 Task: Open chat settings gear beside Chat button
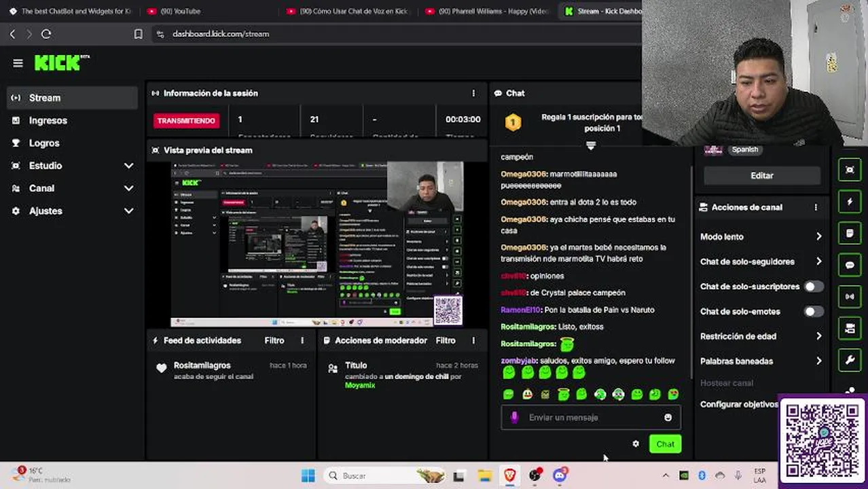point(636,444)
